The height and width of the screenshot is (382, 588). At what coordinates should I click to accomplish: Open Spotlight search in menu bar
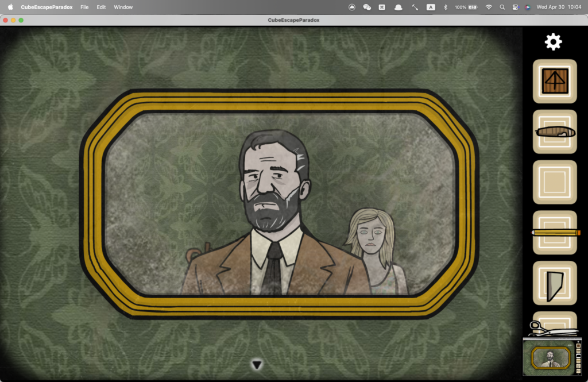pos(502,7)
